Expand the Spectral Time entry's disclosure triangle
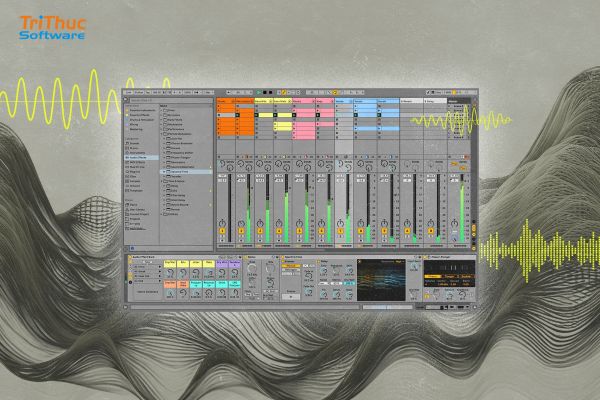The height and width of the screenshot is (400, 600). coord(165,172)
